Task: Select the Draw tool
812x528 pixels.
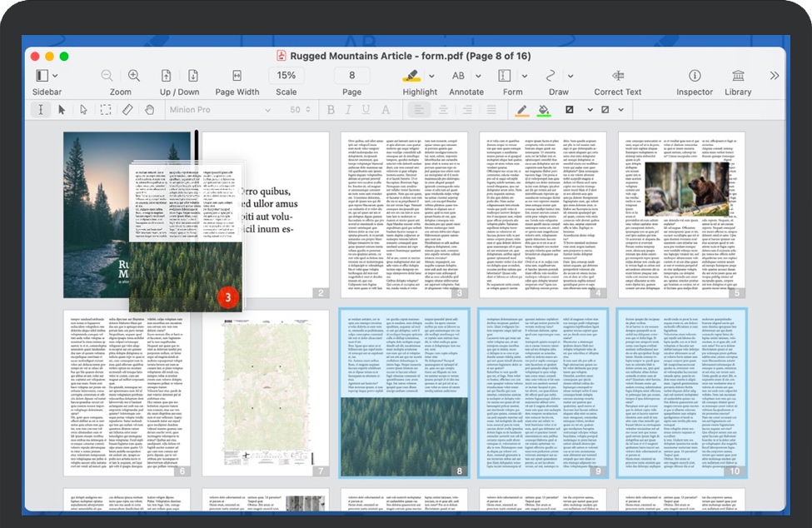Action: click(552, 77)
